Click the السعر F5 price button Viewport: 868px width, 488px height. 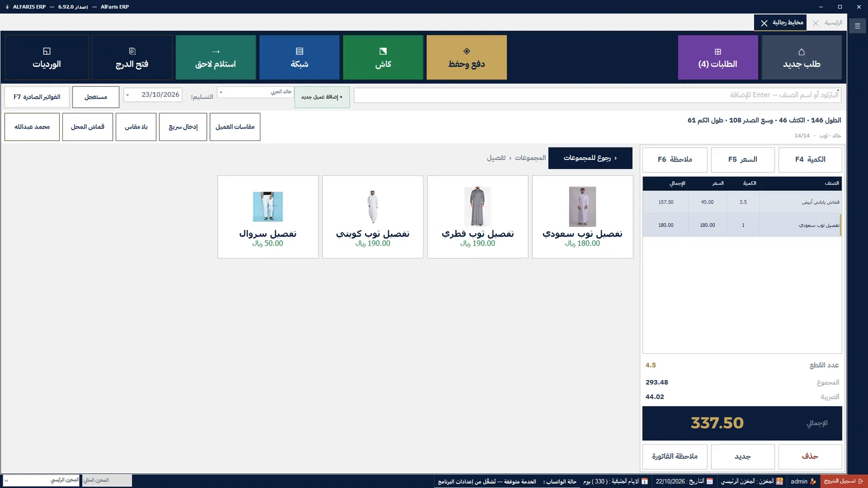pos(743,159)
